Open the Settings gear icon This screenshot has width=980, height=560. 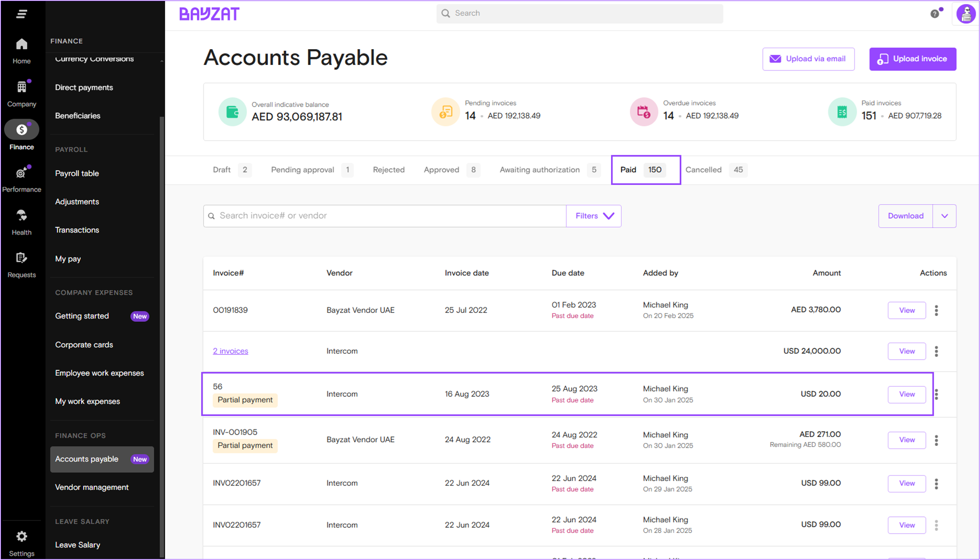[x=21, y=537]
